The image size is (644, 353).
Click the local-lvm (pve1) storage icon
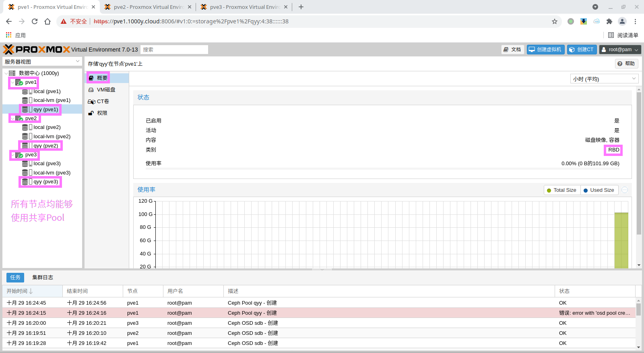pyautogui.click(x=25, y=100)
